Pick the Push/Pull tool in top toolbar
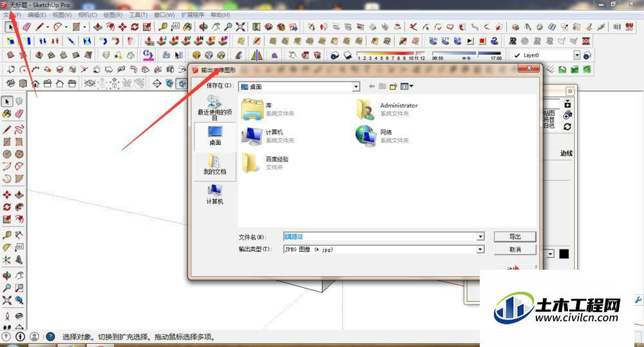The height and width of the screenshot is (347, 644). click(98, 27)
